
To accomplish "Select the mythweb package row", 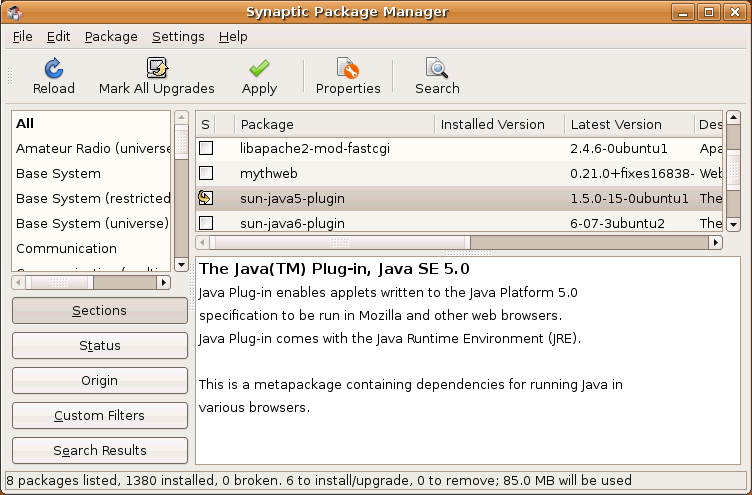I will (x=459, y=173).
